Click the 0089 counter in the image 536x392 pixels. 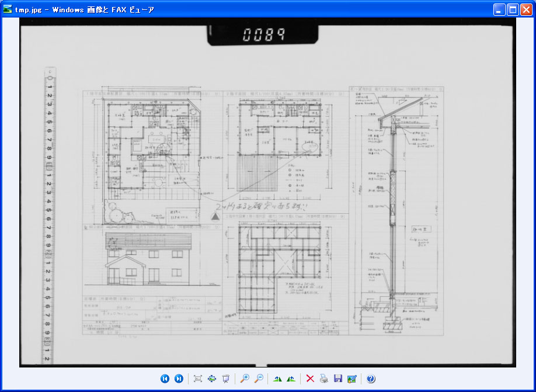263,34
